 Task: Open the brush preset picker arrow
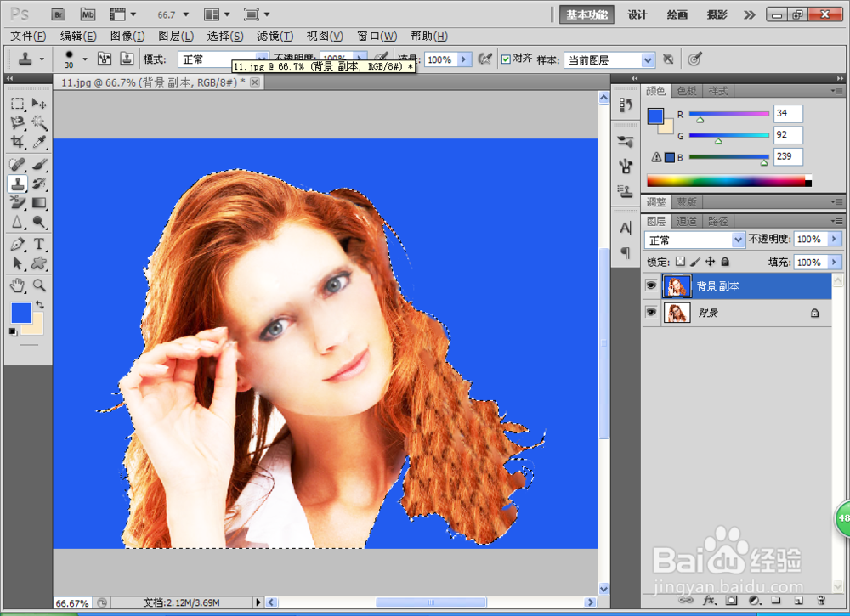pyautogui.click(x=85, y=59)
